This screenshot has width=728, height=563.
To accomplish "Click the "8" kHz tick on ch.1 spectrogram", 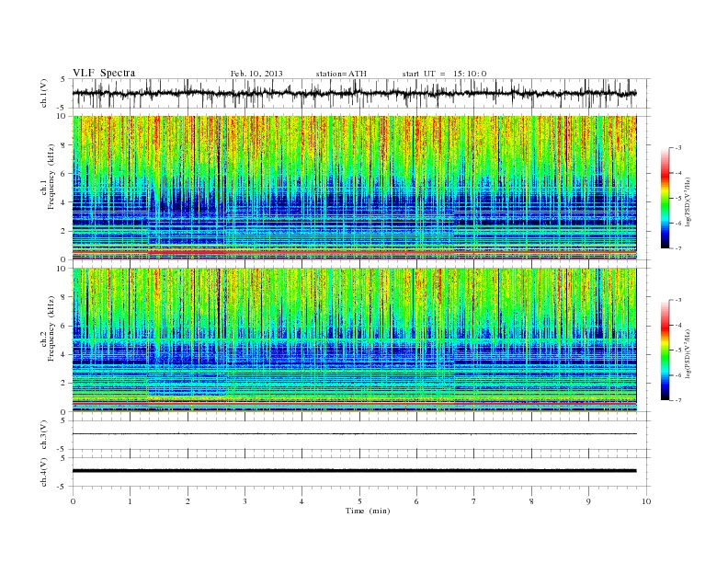I will point(63,145).
